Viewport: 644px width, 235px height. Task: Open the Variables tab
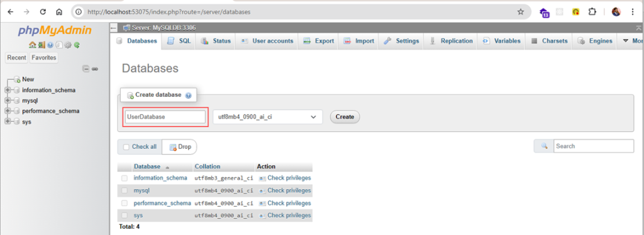pyautogui.click(x=501, y=41)
